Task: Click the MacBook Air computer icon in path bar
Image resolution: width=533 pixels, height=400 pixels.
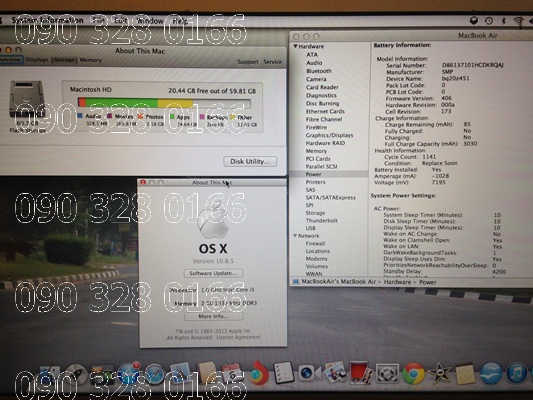Action: coord(296,282)
